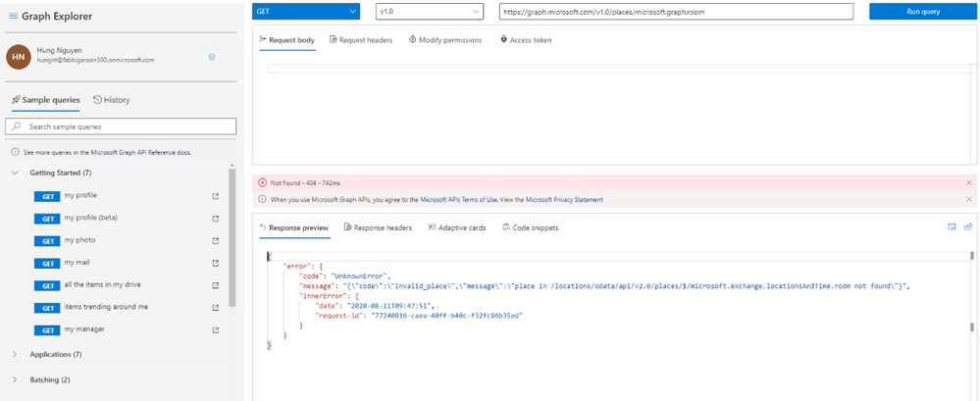Expand the response preview to full screen
The height and width of the screenshot is (401, 980).
click(952, 226)
